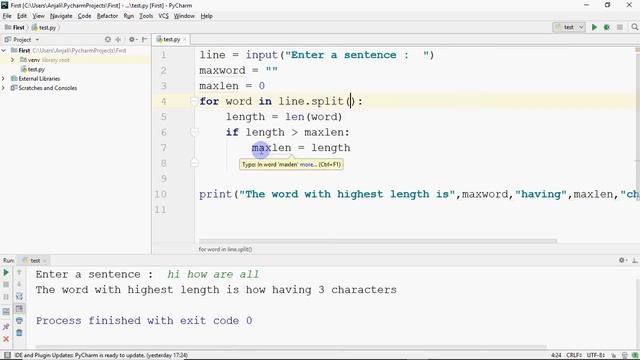Open the Run menu
This screenshot has width=640, height=360.
[x=129, y=16]
